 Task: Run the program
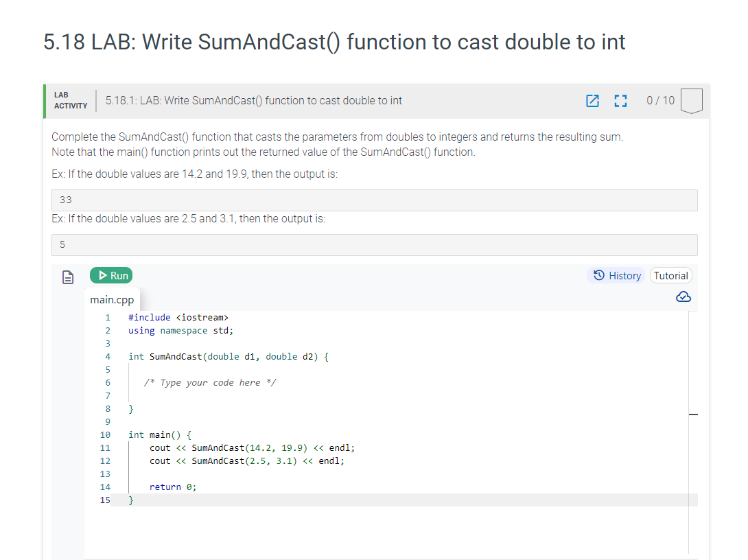click(x=111, y=275)
